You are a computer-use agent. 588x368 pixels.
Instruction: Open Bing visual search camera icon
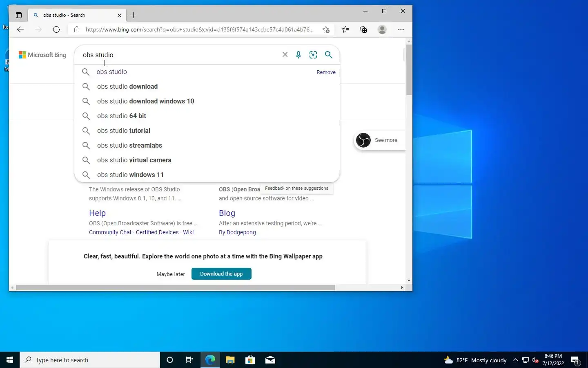click(313, 55)
